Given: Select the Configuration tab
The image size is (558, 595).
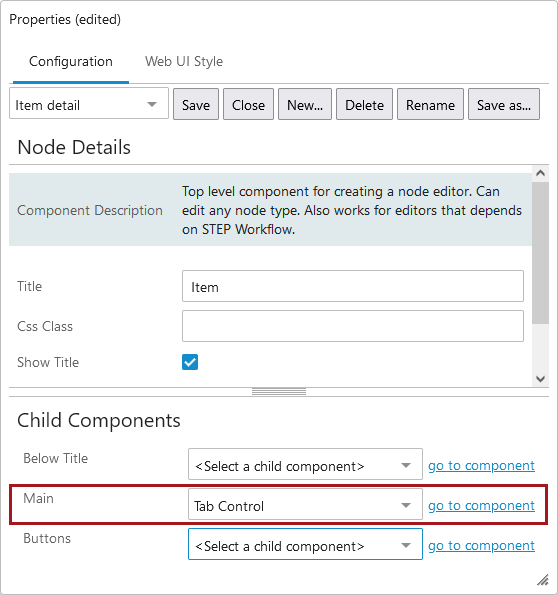Looking at the screenshot, I should coord(71,61).
